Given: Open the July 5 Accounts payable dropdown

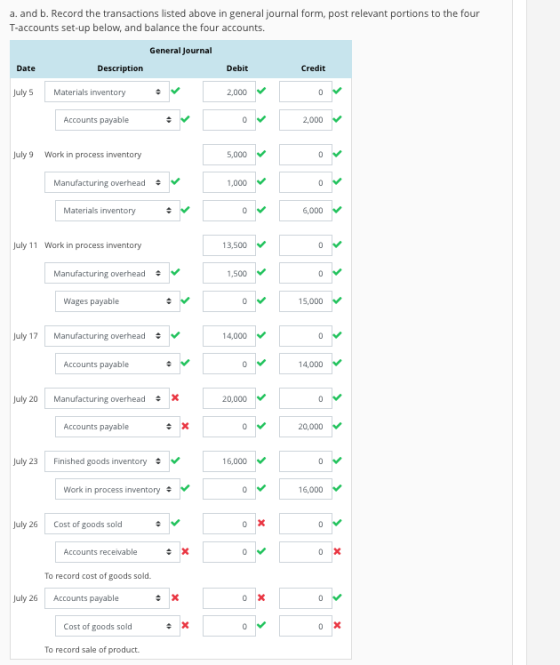Looking at the screenshot, I should (x=118, y=120).
